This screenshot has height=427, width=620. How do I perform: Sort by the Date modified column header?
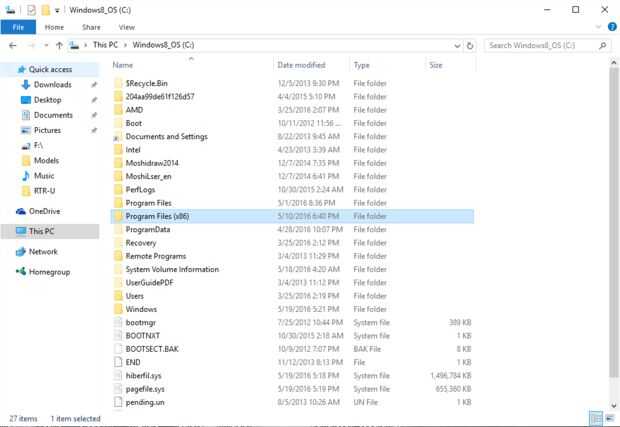[x=301, y=65]
